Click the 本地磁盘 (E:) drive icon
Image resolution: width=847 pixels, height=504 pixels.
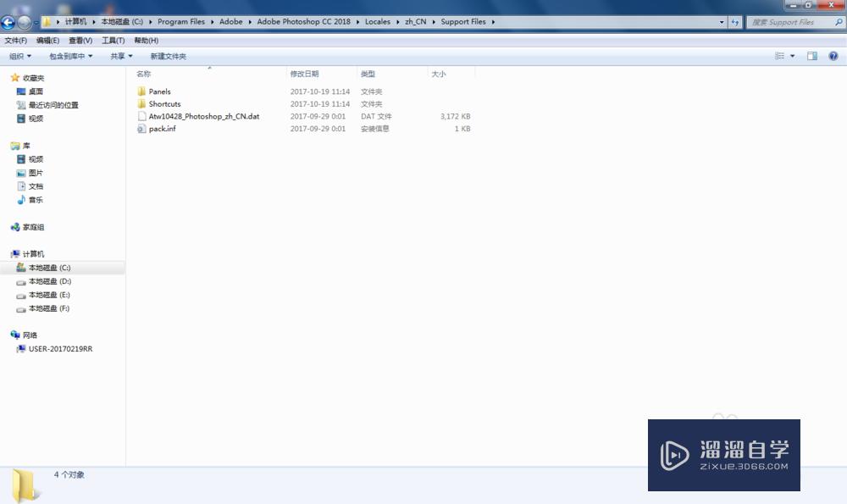coord(21,296)
